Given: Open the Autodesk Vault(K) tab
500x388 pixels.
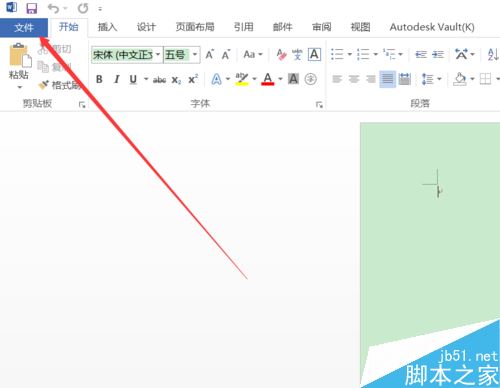Looking at the screenshot, I should click(432, 27).
